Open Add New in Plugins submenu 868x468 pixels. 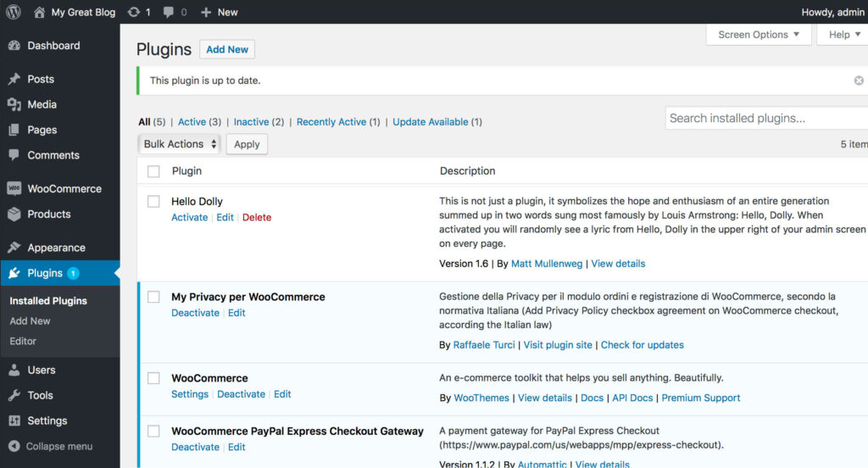[30, 320]
